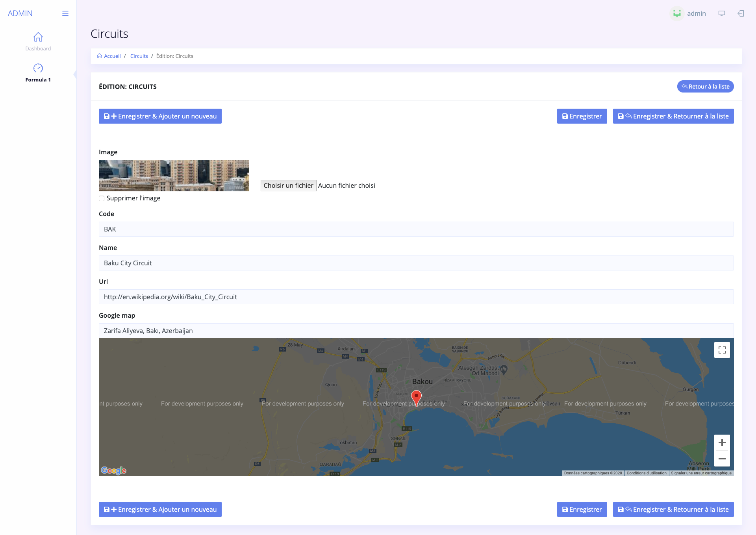Toggle the sidebar hamburger menu
The image size is (756, 535).
point(65,13)
